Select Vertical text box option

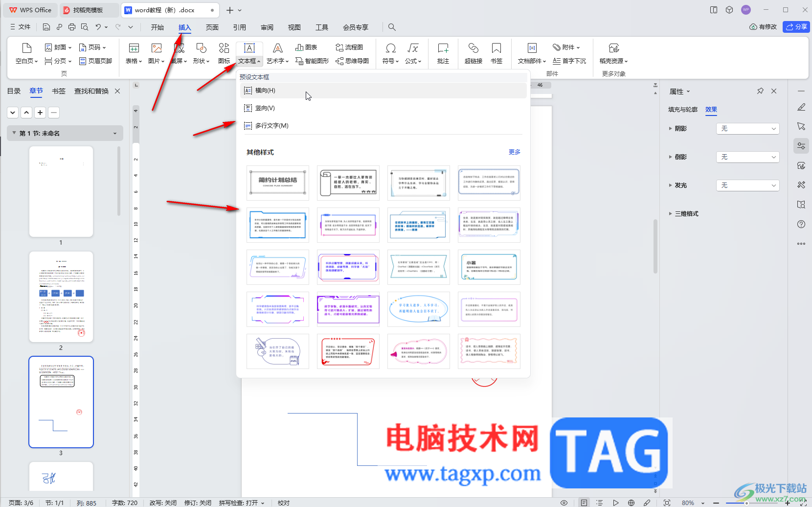tap(384, 108)
